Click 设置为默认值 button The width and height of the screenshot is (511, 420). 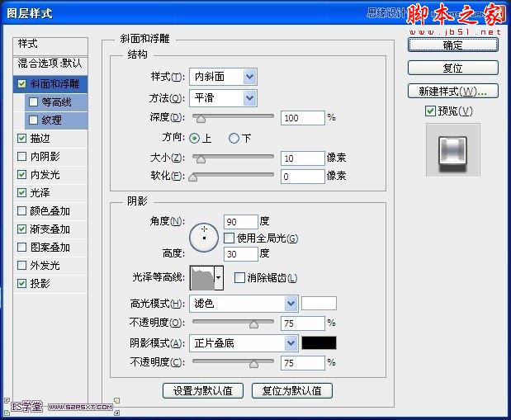pyautogui.click(x=203, y=390)
